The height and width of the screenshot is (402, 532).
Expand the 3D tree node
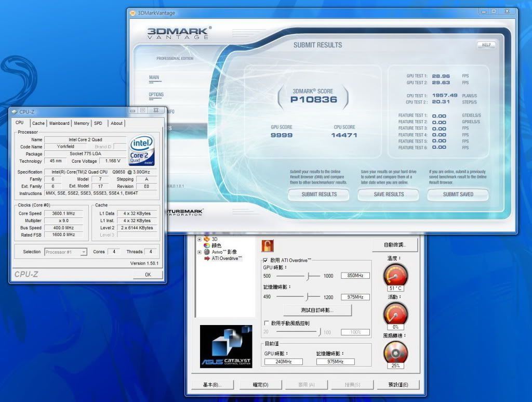(x=199, y=239)
